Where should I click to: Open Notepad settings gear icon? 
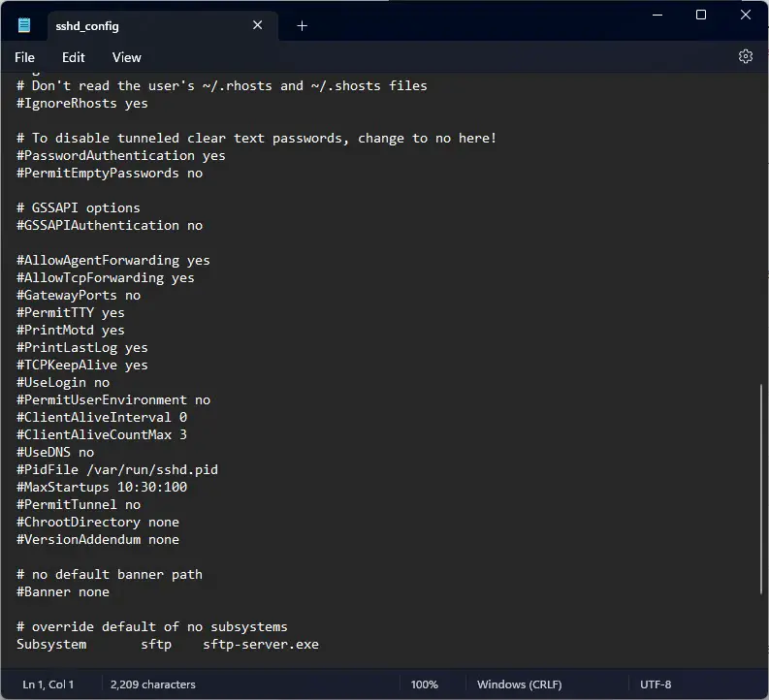pyautogui.click(x=746, y=57)
